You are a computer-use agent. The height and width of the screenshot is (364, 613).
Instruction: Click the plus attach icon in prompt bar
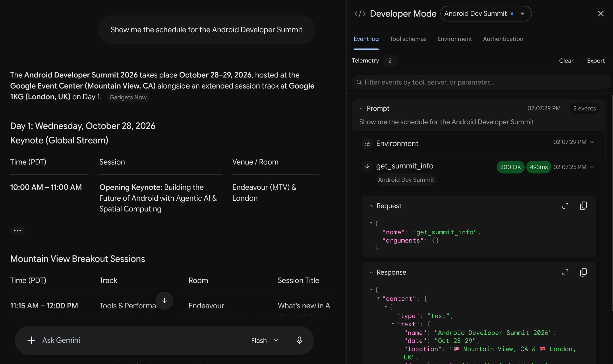click(31, 340)
